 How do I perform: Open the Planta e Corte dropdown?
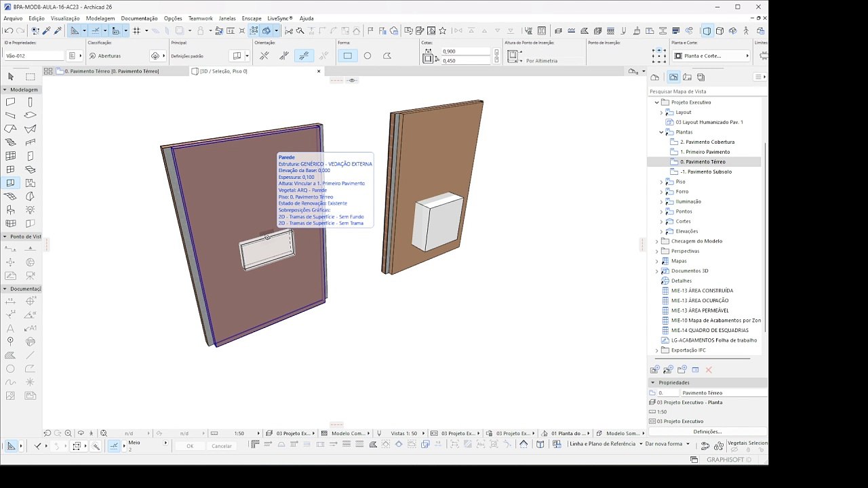710,56
